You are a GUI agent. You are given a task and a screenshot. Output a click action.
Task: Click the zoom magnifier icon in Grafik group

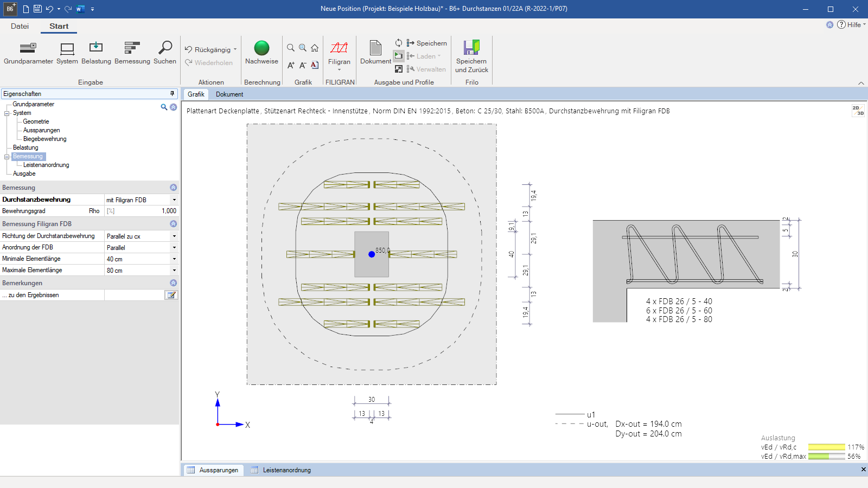click(291, 48)
